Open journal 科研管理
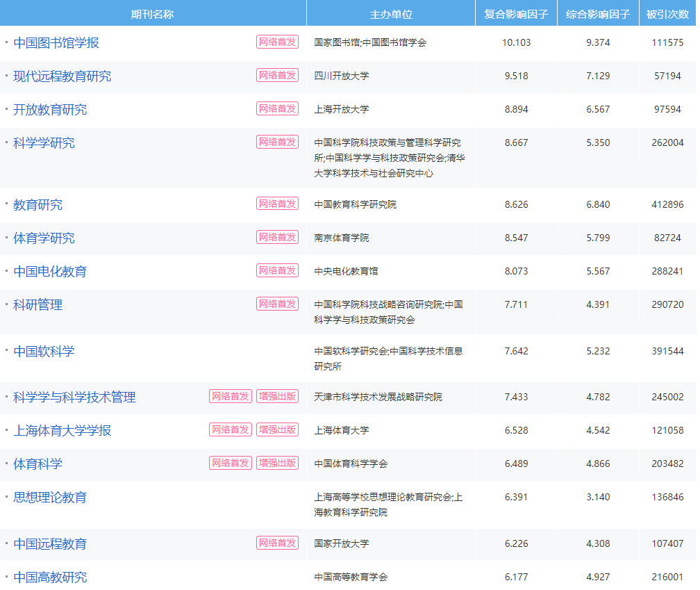 point(38,304)
